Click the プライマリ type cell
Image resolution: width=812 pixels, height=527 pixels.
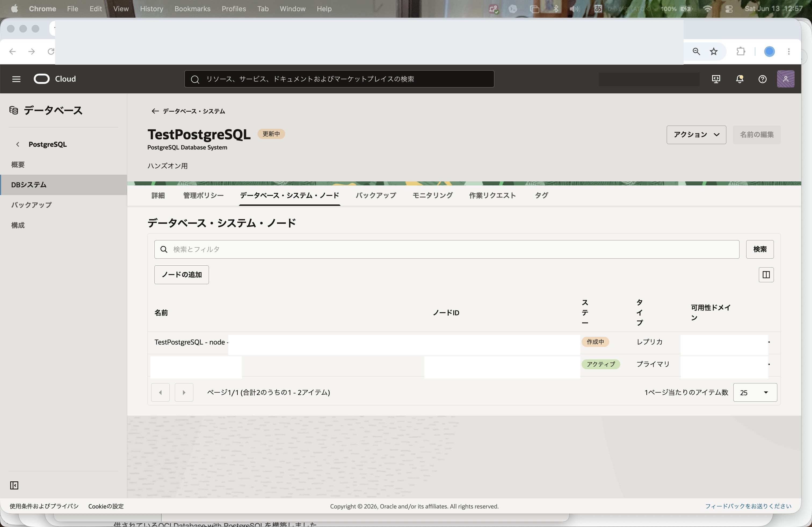click(653, 364)
